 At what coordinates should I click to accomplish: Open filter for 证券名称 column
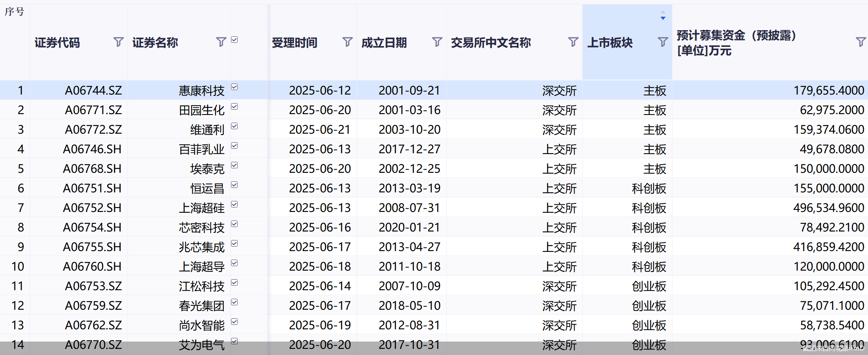click(221, 42)
